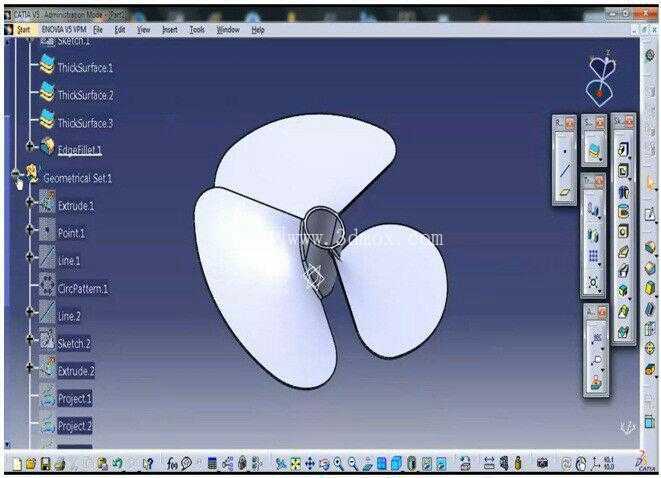Select Extrude.2 in the tree
Screen dimensions: 661x478
[76, 371]
